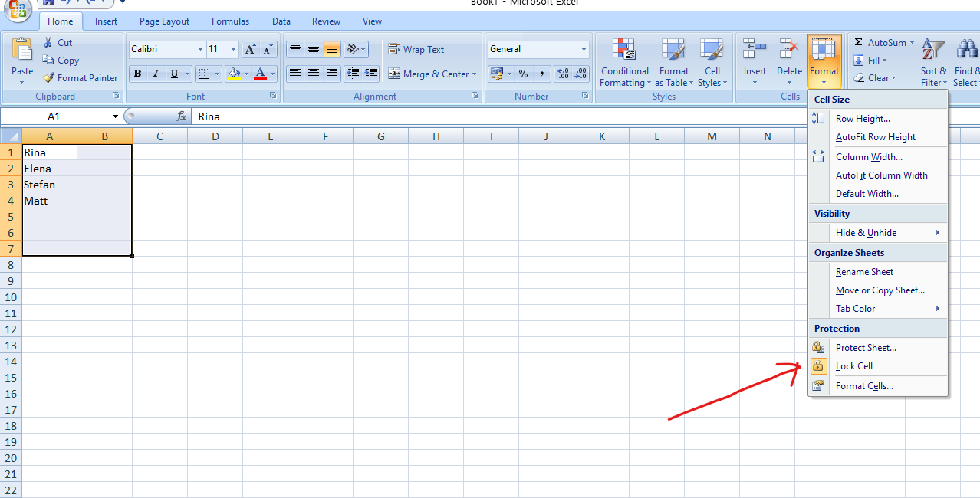Apply Accounting Number Format icon

(496, 74)
